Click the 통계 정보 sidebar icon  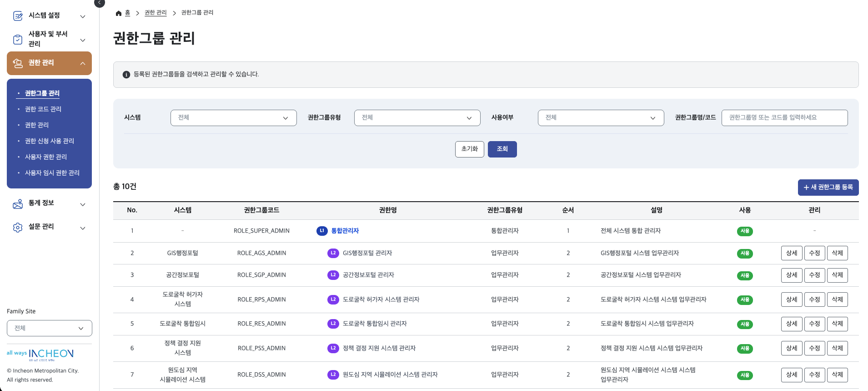(18, 204)
